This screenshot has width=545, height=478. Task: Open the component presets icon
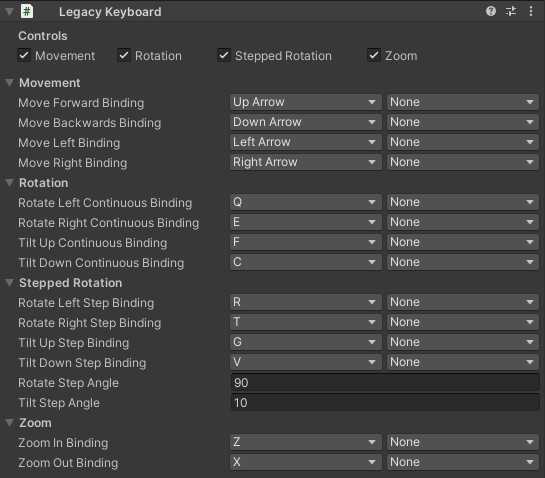[x=511, y=11]
